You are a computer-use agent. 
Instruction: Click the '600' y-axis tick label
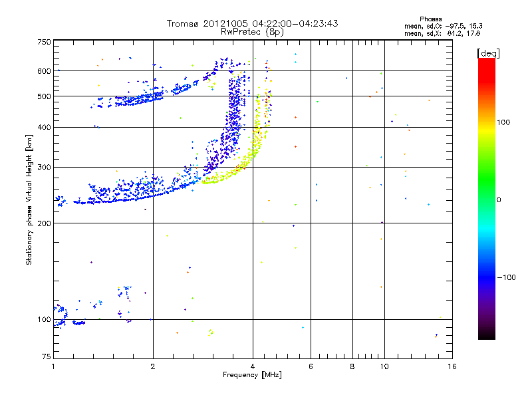tap(44, 71)
